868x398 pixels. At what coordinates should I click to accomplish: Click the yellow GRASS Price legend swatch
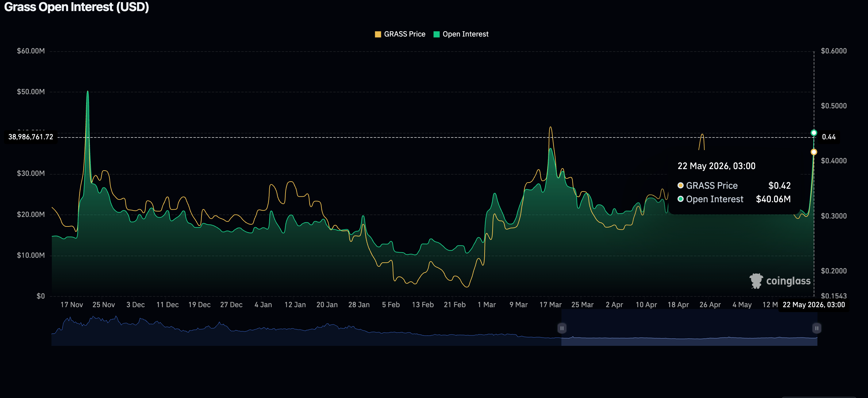click(x=378, y=34)
